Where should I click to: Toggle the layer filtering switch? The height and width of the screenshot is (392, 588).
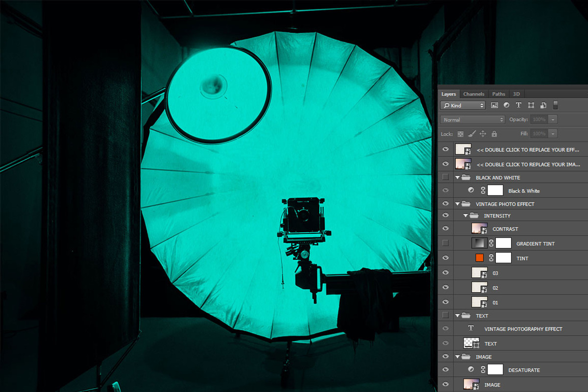(x=556, y=105)
